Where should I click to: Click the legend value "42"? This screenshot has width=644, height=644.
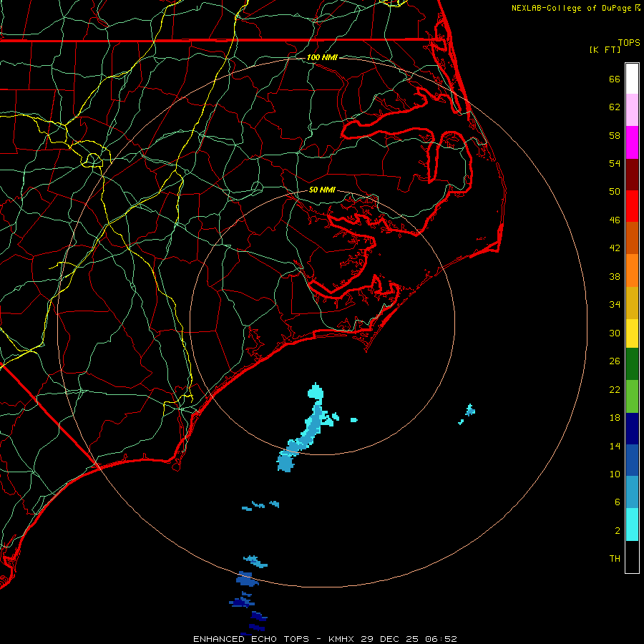[x=615, y=248]
